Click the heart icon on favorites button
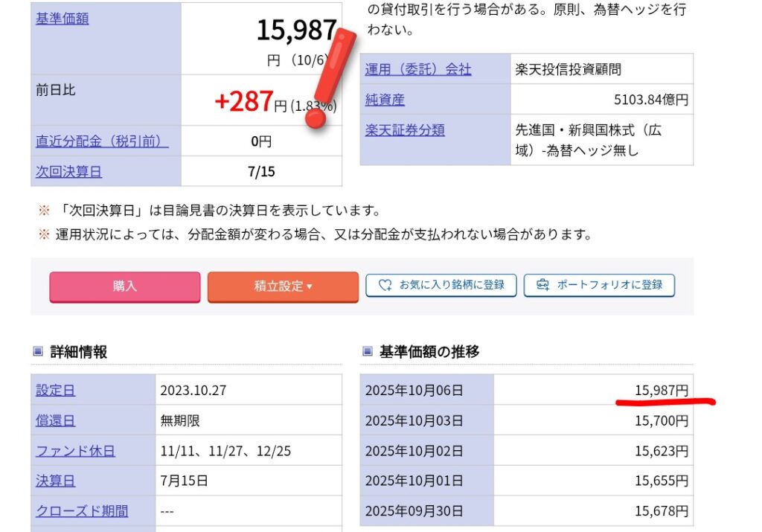 pyautogui.click(x=385, y=285)
